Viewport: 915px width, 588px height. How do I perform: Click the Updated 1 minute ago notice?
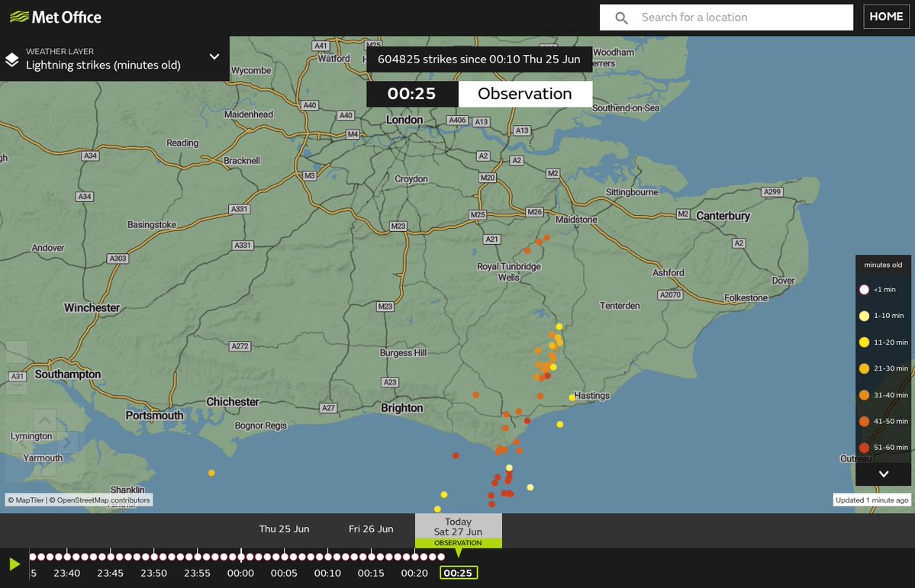[x=872, y=500]
